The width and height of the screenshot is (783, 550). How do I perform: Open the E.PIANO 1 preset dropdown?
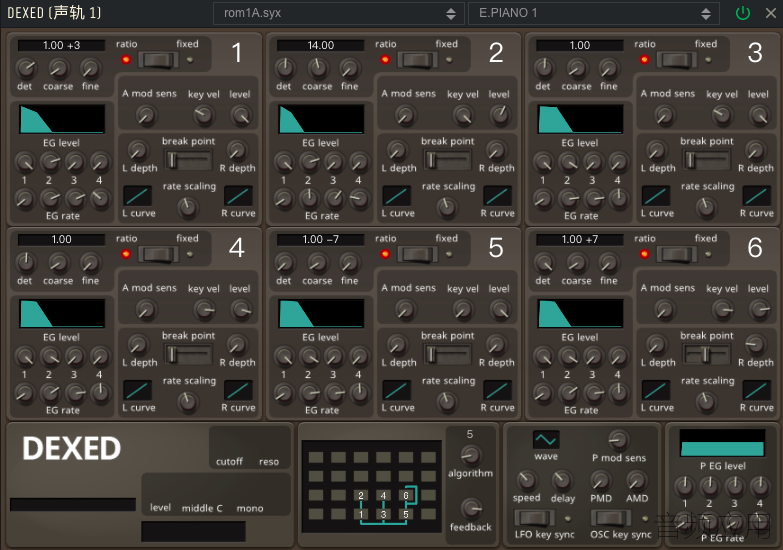[594, 13]
